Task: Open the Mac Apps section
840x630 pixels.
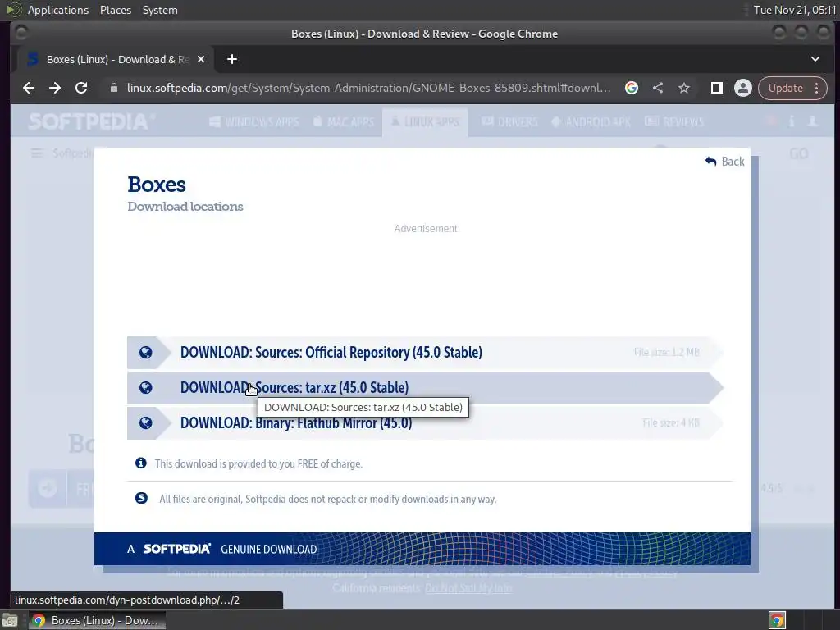Action: (x=344, y=121)
